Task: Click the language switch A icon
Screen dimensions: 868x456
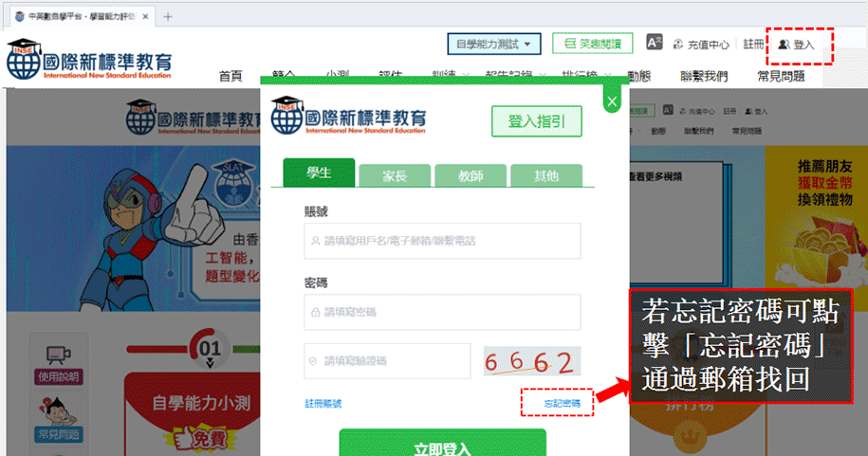Action: pyautogui.click(x=654, y=43)
